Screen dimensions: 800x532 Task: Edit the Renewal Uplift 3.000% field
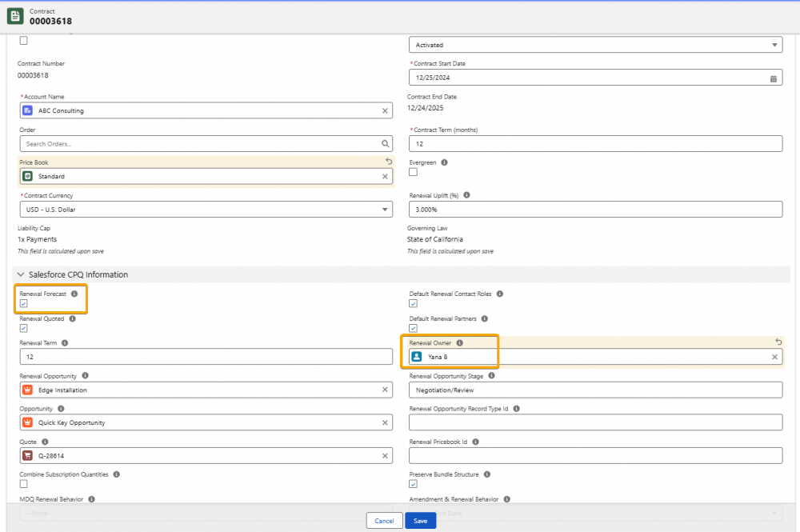pos(595,210)
